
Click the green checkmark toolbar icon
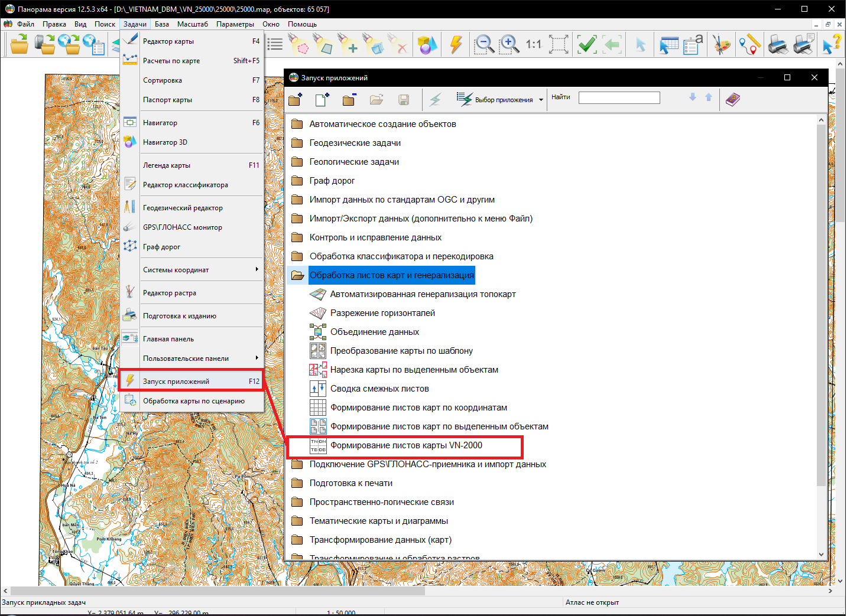(586, 44)
